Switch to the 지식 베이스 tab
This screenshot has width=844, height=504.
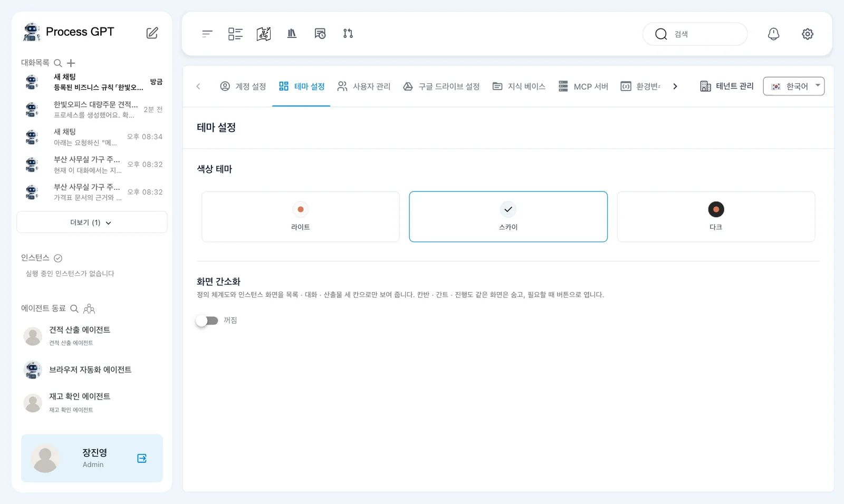(x=519, y=86)
